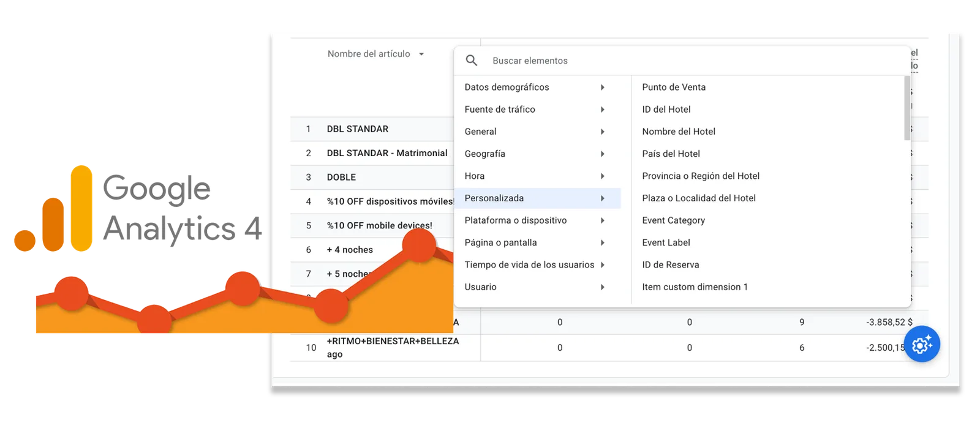980x431 pixels.
Task: Click the dimension list scrollbar
Action: click(x=907, y=108)
